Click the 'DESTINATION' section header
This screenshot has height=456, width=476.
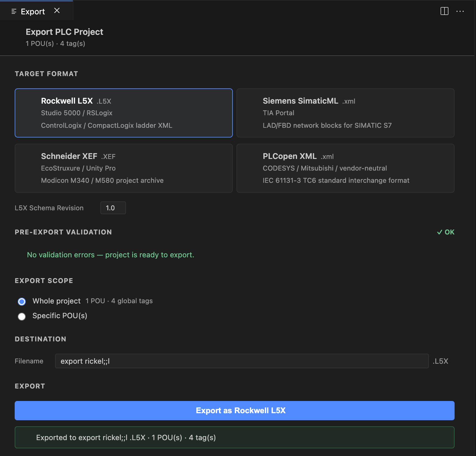tap(41, 339)
